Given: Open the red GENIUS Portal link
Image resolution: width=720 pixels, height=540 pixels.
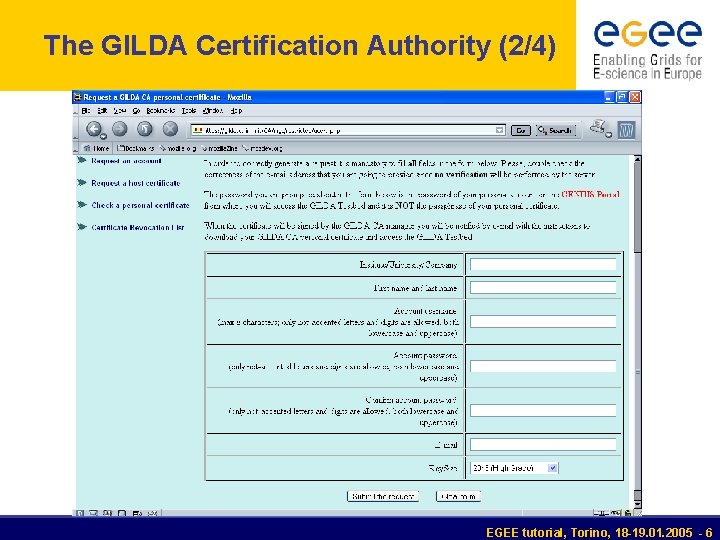Looking at the screenshot, I should [x=591, y=195].
